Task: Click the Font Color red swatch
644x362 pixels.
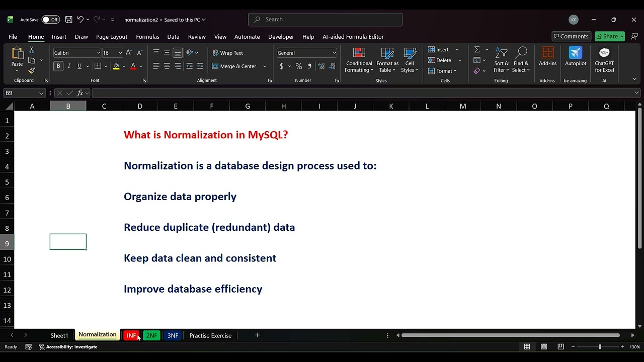Action: pos(133,66)
